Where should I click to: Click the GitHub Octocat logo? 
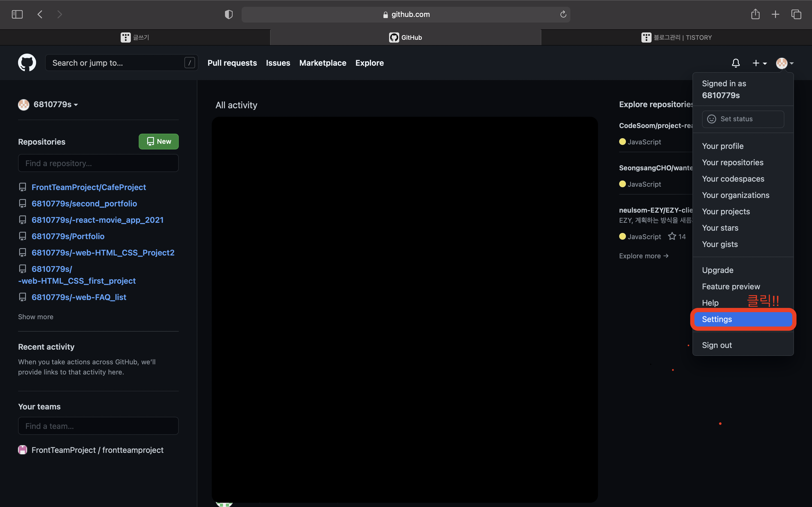click(27, 63)
